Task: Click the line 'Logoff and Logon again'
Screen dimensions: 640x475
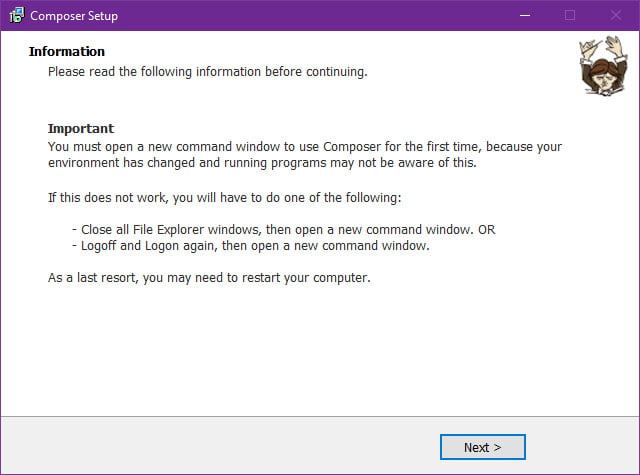Action: (x=251, y=246)
